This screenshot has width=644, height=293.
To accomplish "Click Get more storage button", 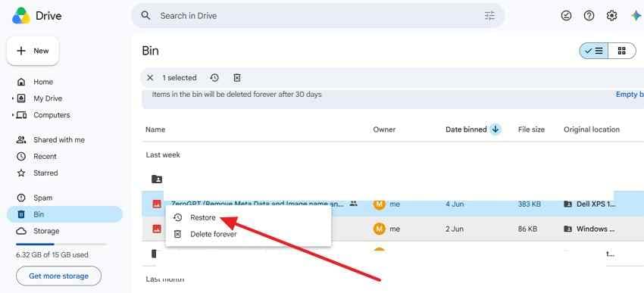I will point(59,276).
